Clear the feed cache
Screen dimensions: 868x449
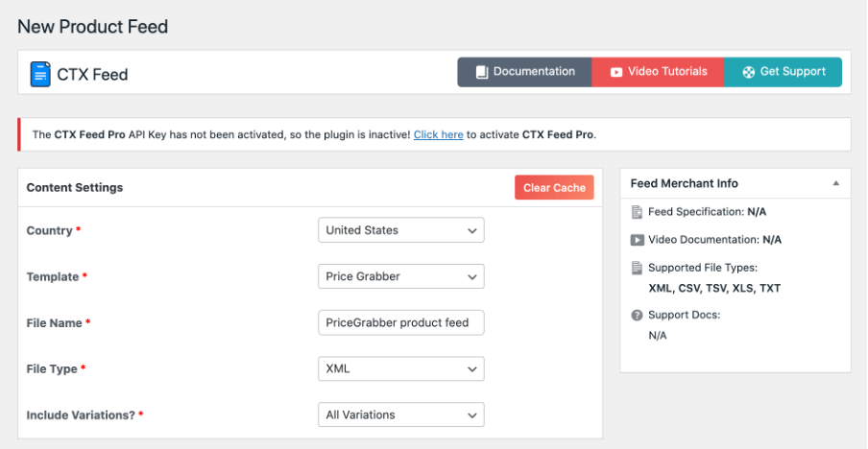pyautogui.click(x=554, y=187)
